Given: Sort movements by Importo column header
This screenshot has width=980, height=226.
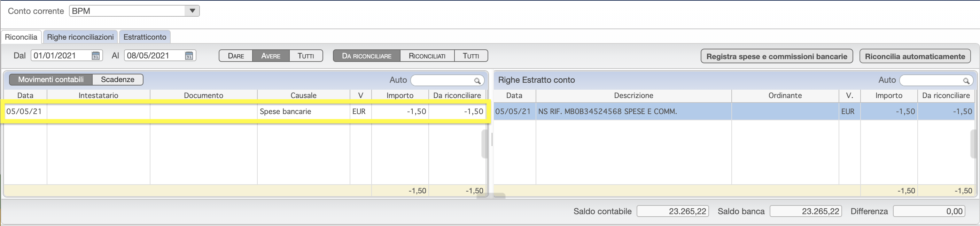Looking at the screenshot, I should (400, 95).
